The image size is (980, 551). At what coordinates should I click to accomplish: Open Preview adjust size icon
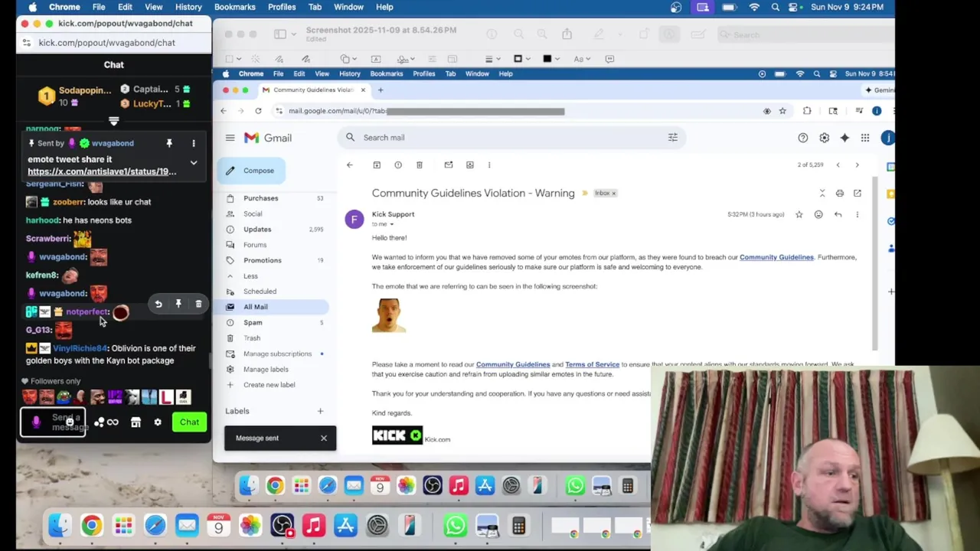click(452, 59)
